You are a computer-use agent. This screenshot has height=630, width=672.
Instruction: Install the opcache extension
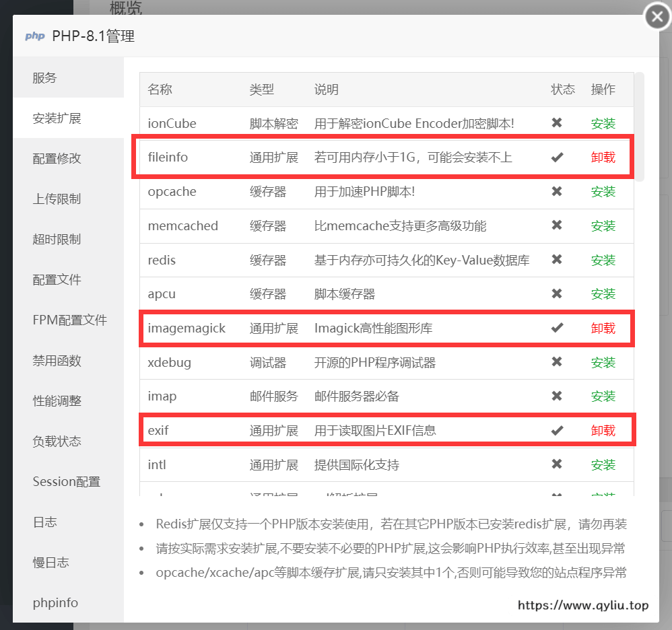coord(603,192)
